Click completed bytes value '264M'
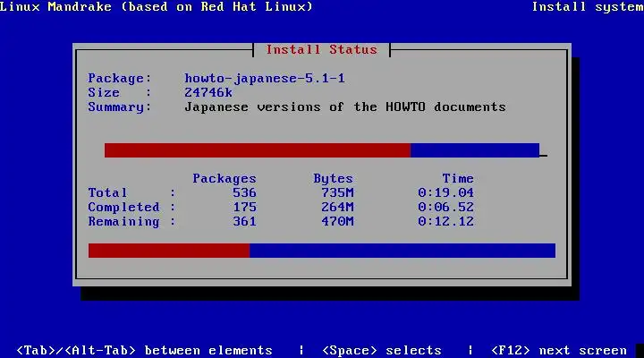This screenshot has width=644, height=358. pyautogui.click(x=337, y=207)
